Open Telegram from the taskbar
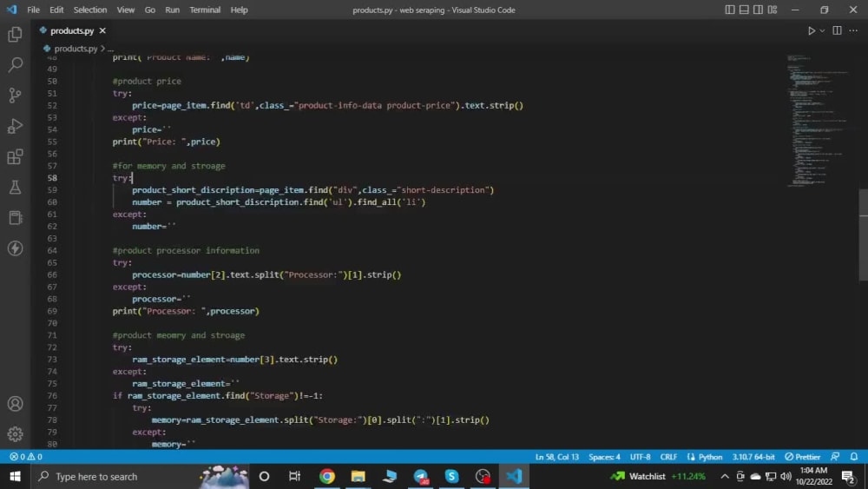This screenshot has width=868, height=489. [x=421, y=476]
